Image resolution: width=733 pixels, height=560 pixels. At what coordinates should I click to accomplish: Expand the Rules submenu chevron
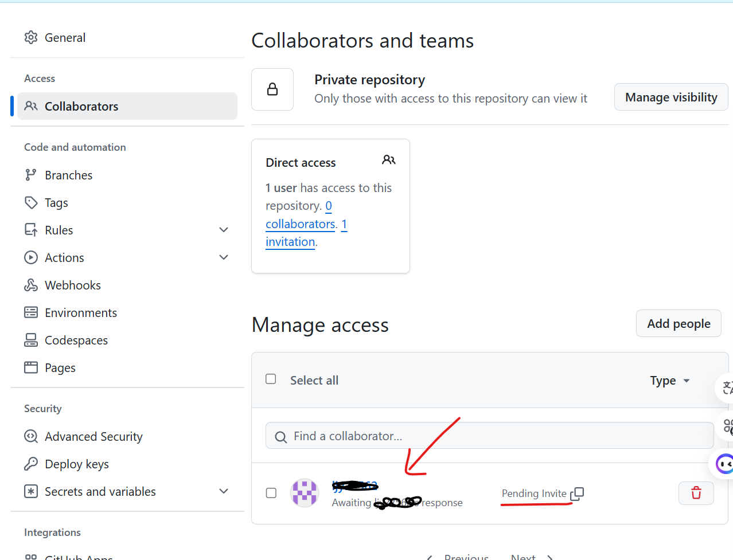tap(224, 230)
